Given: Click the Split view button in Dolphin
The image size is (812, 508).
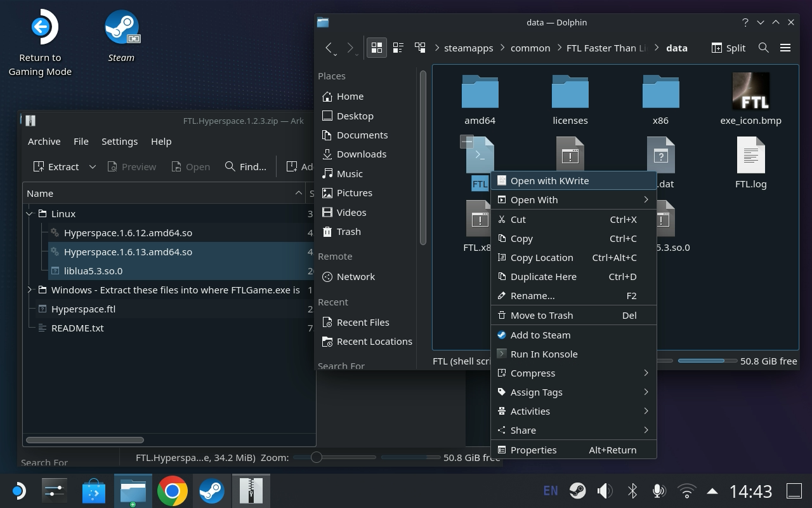Looking at the screenshot, I should [728, 48].
